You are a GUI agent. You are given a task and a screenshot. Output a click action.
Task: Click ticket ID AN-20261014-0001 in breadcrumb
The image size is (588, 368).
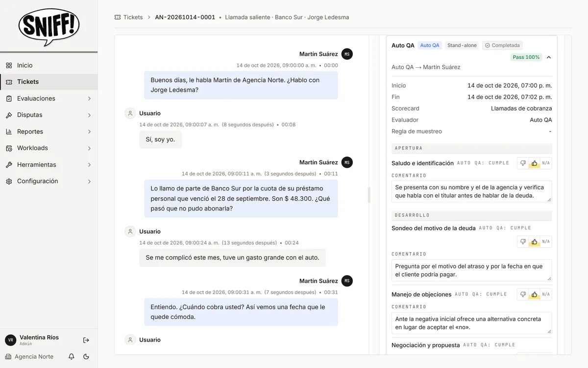coord(185,17)
